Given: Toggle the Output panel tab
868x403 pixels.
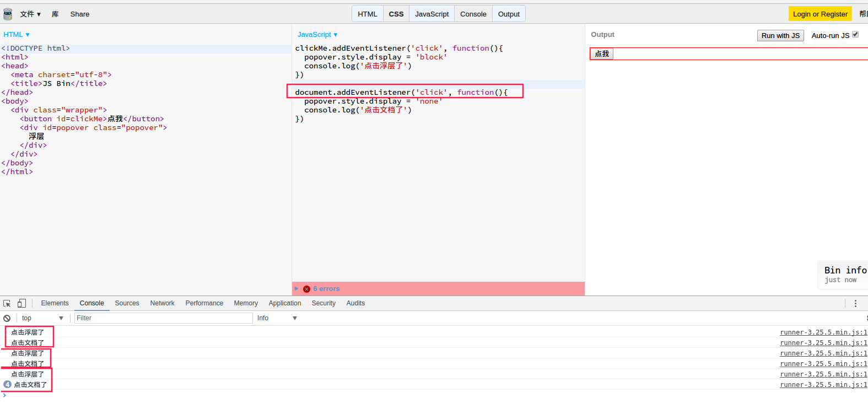Looking at the screenshot, I should (509, 14).
